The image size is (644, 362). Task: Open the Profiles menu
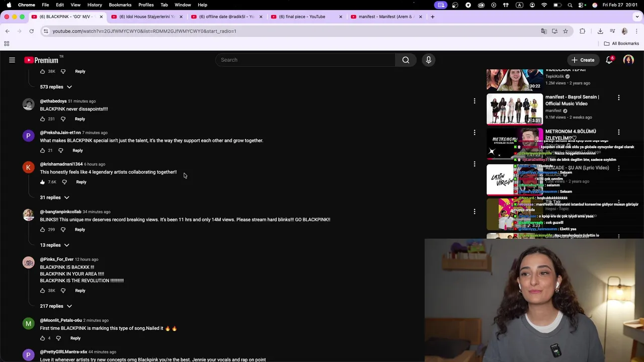146,5
